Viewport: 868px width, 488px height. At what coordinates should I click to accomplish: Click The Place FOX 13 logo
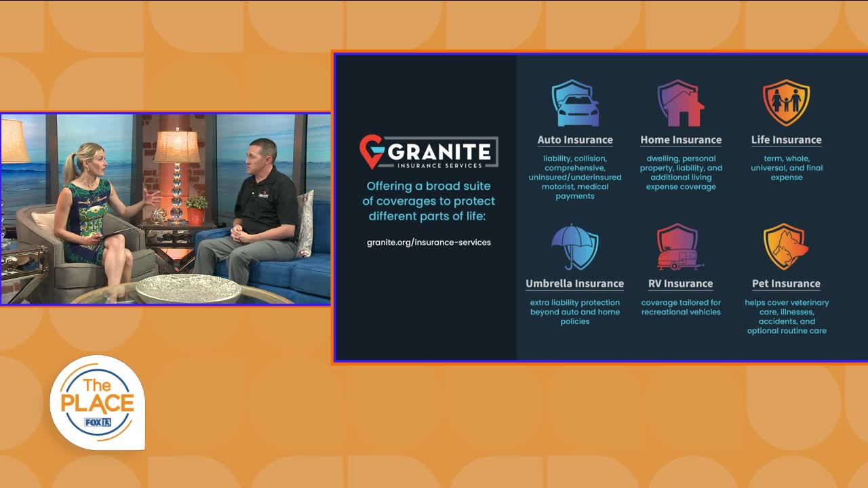tap(98, 404)
